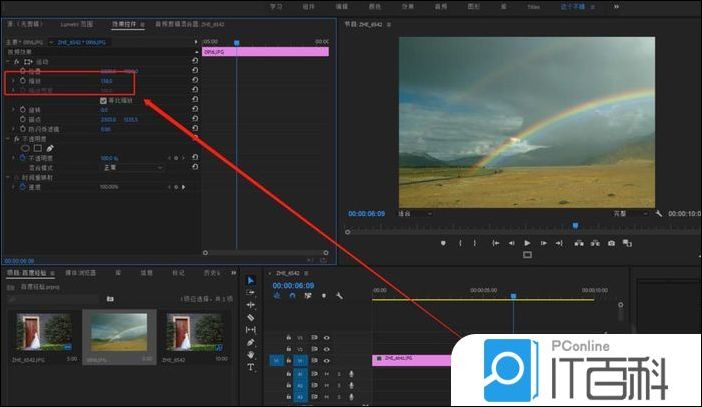Step back one frame in Program monitor
The width and height of the screenshot is (702, 407).
511,243
